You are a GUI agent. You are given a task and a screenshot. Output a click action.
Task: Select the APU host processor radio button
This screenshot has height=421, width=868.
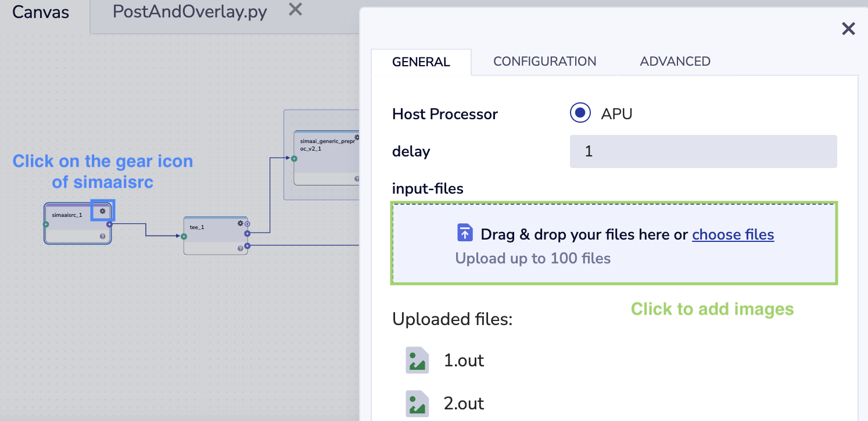click(x=580, y=113)
